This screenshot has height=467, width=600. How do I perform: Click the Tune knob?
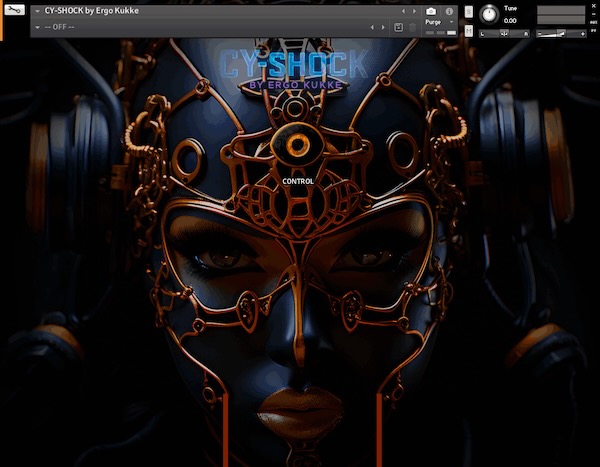click(x=489, y=14)
